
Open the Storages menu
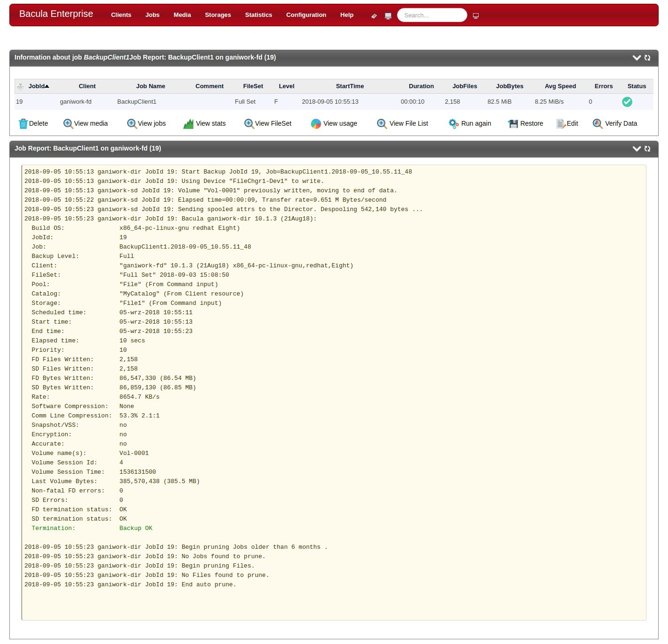point(218,15)
